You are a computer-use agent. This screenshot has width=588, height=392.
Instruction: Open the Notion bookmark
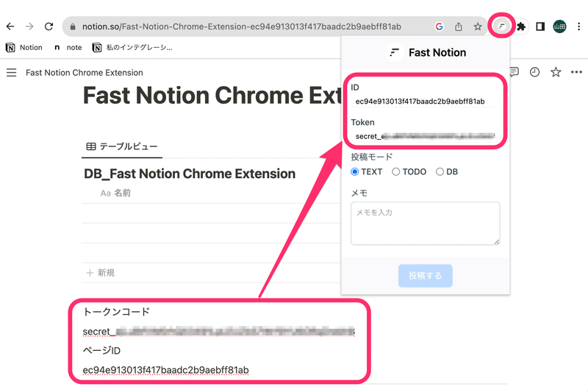click(24, 47)
